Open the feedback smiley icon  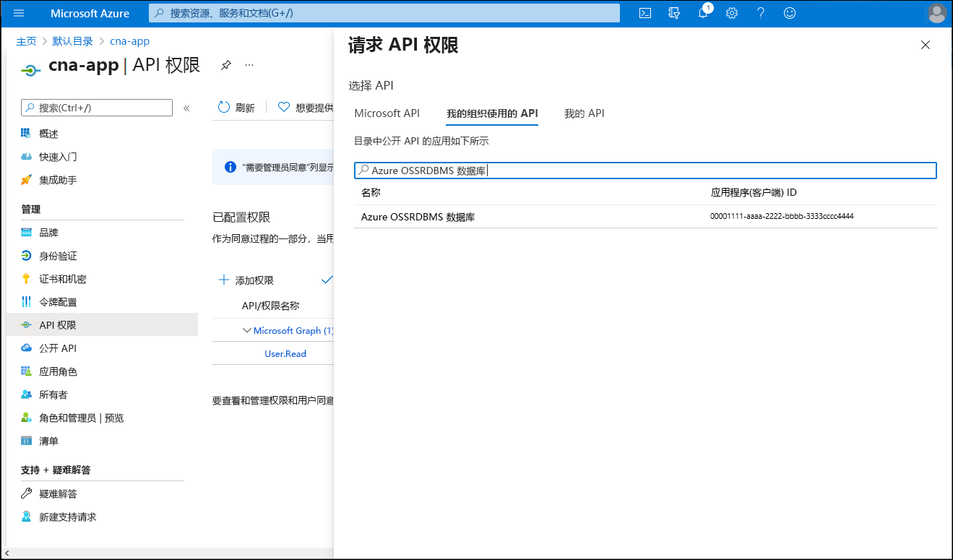790,13
